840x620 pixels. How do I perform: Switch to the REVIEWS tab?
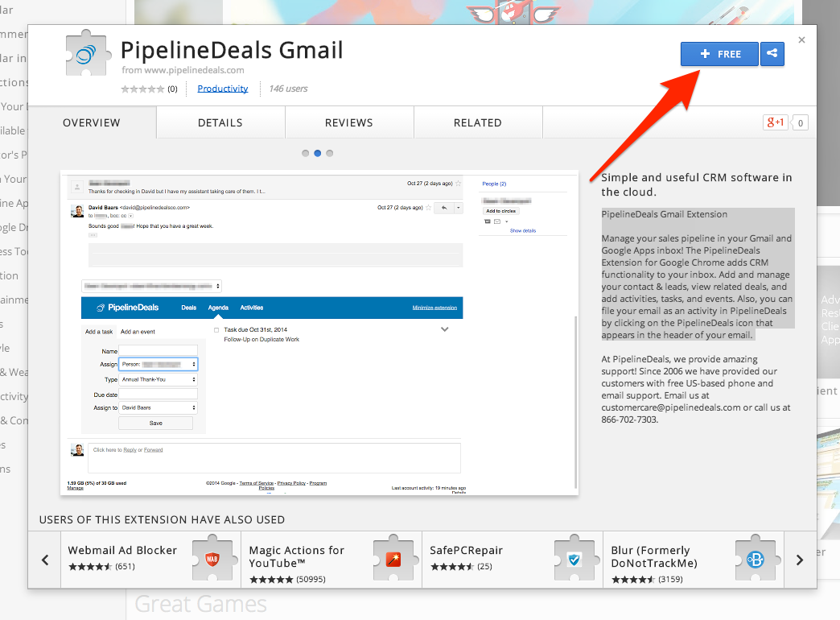pyautogui.click(x=348, y=123)
